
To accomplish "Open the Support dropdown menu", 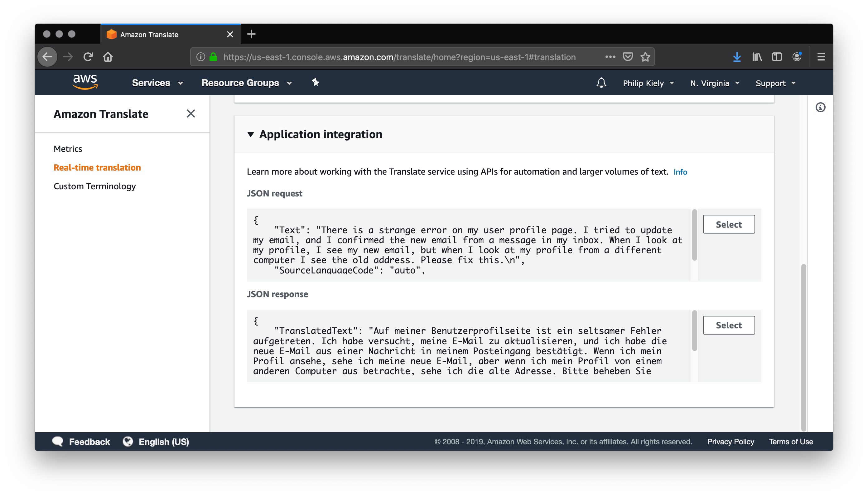I will (775, 83).
